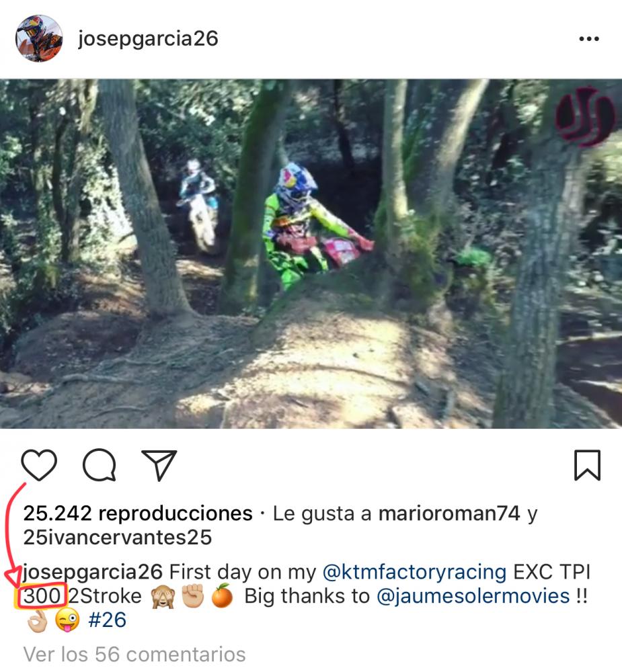Tap the paper plane share icon
Viewport: 622px width, 672px height.
(x=159, y=465)
